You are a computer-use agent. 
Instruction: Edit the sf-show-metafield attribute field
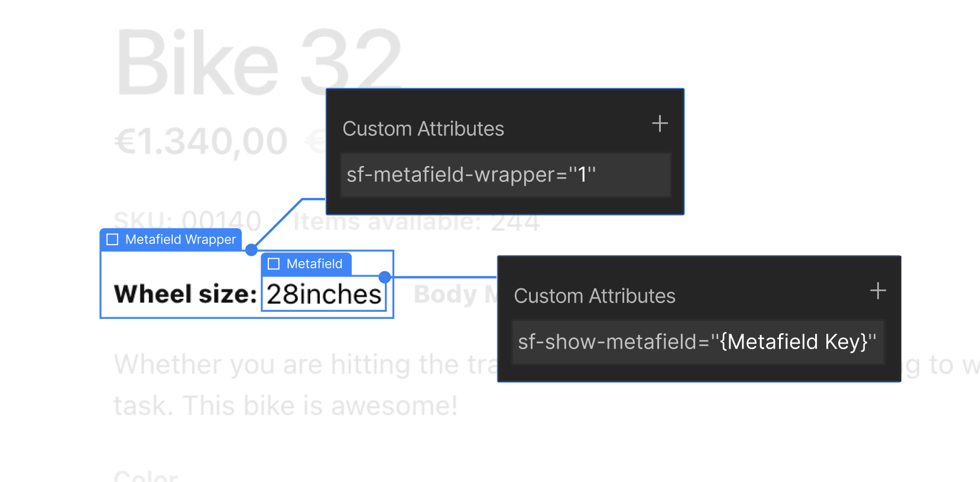(x=698, y=342)
